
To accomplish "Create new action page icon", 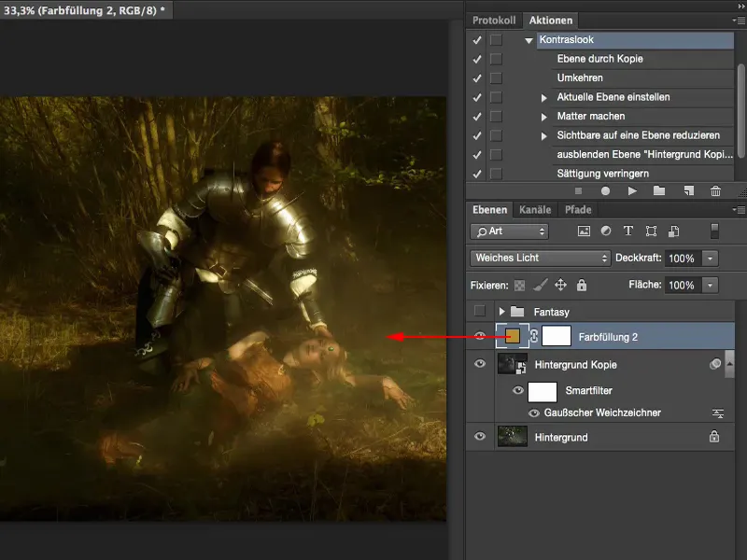I will click(689, 191).
